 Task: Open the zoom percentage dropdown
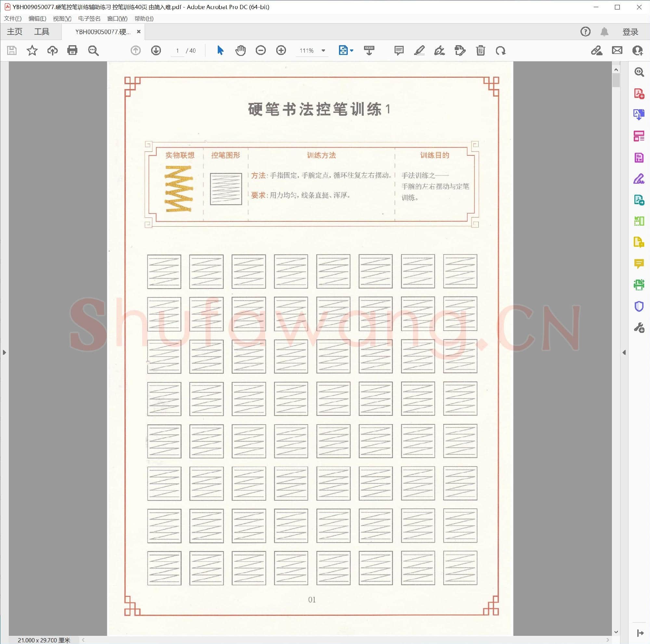(x=323, y=50)
